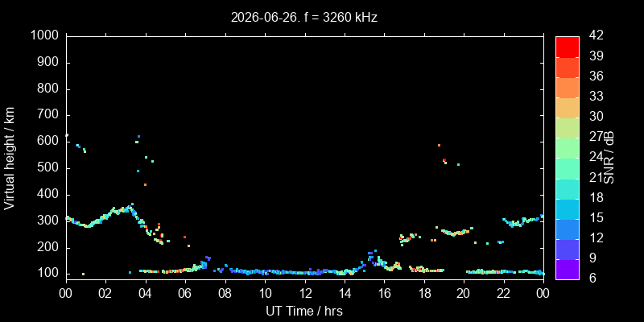Click the orange data point near 04 hrs, 440 km
Screen dimensions: 644x322
tap(146, 185)
